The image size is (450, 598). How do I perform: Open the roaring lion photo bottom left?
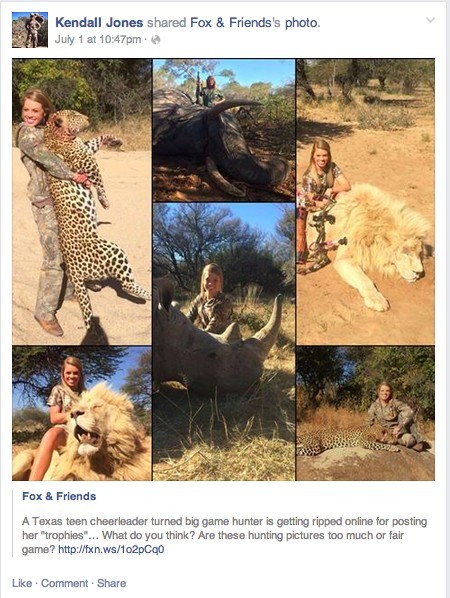(x=82, y=413)
